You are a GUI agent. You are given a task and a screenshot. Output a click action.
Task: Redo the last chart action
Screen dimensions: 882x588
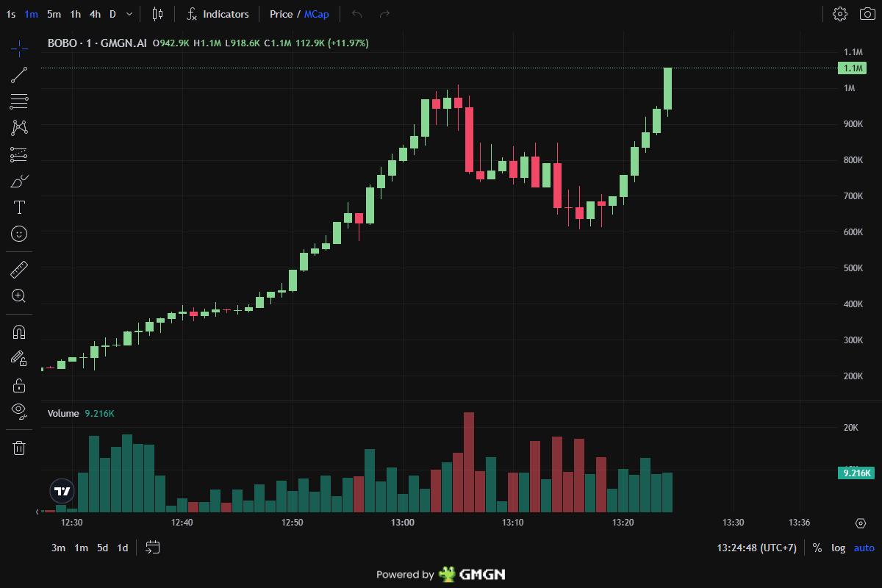pyautogui.click(x=384, y=14)
